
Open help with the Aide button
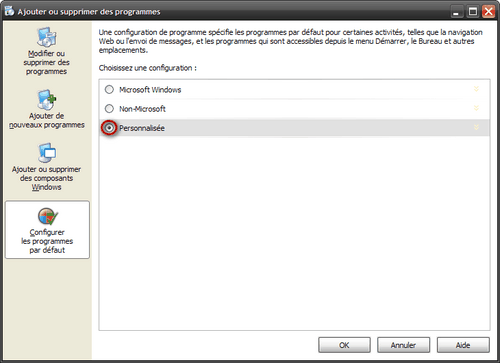point(463,345)
